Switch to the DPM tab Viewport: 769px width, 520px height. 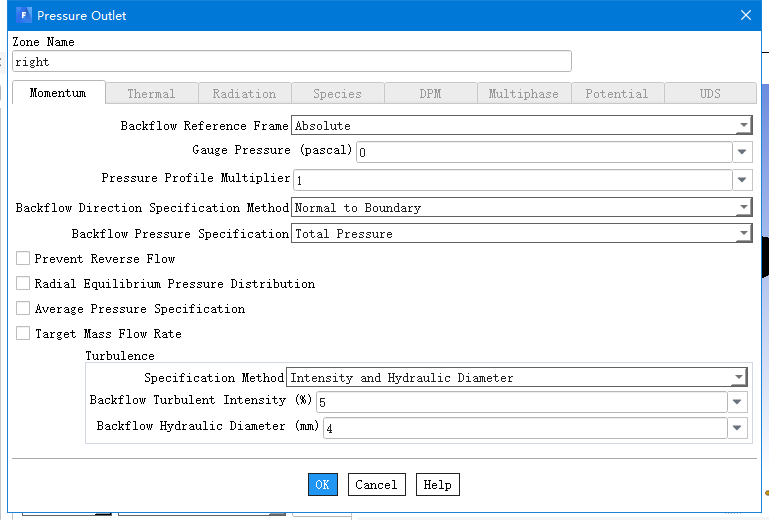pos(431,93)
